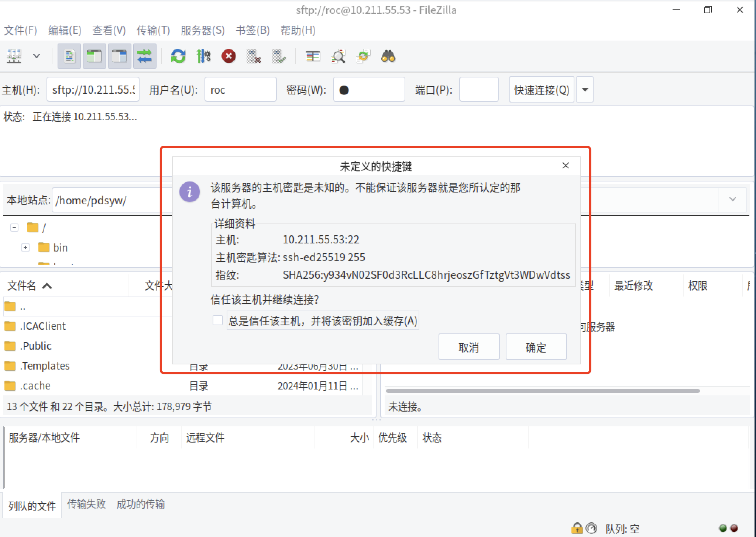Collapse the root folder tree node
Image resolution: width=756 pixels, height=537 pixels.
[14, 228]
